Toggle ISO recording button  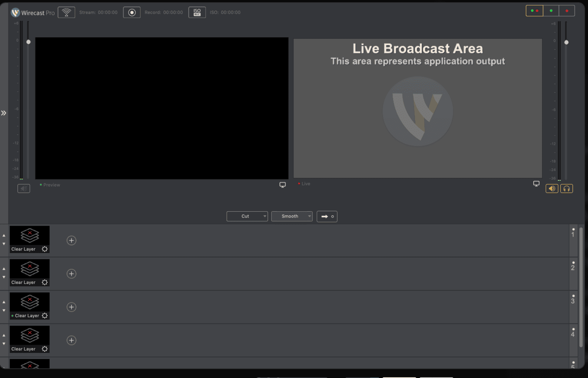point(197,12)
